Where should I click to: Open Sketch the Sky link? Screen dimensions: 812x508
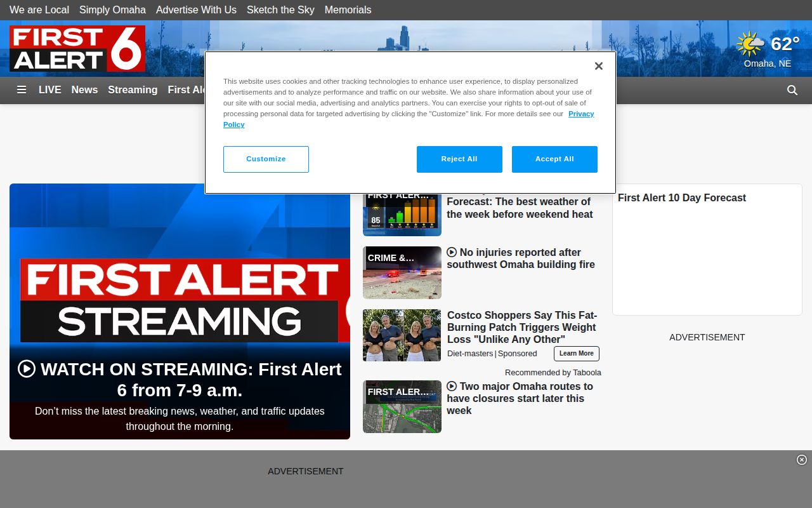(x=280, y=10)
